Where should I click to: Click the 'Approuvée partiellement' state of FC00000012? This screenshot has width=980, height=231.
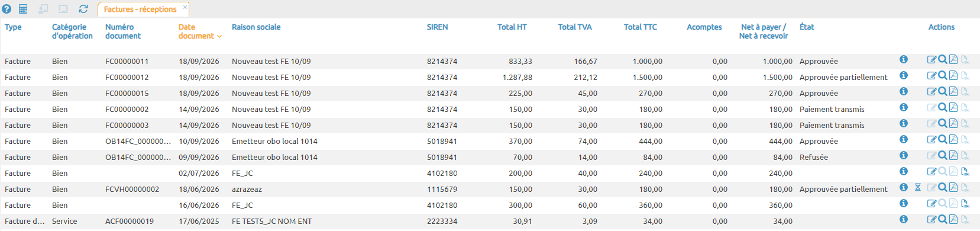click(843, 78)
